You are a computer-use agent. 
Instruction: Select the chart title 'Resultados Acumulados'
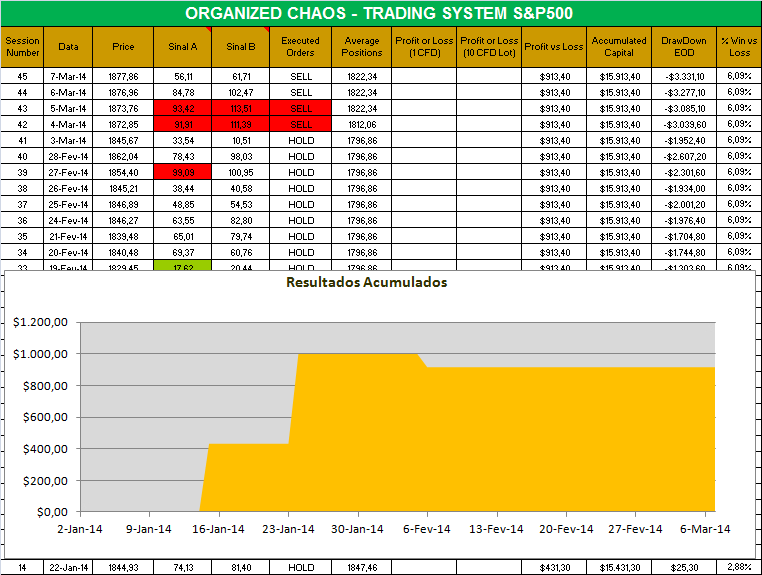click(x=366, y=282)
